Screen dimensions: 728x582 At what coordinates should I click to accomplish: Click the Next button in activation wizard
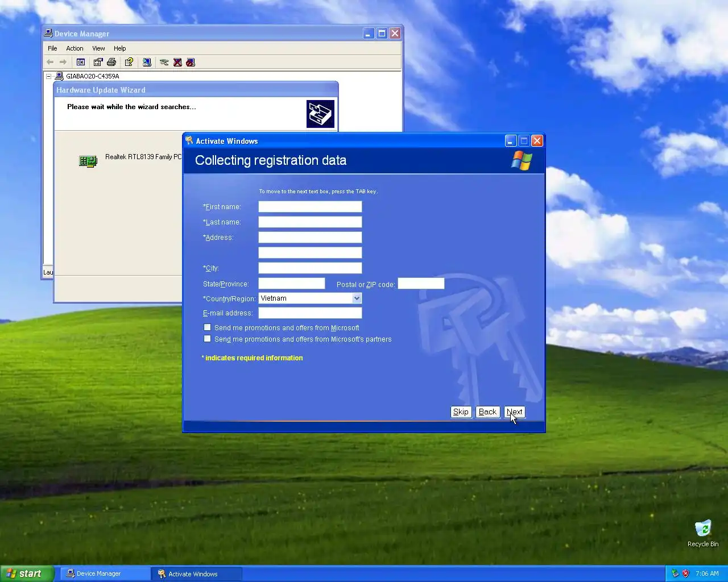tap(515, 412)
